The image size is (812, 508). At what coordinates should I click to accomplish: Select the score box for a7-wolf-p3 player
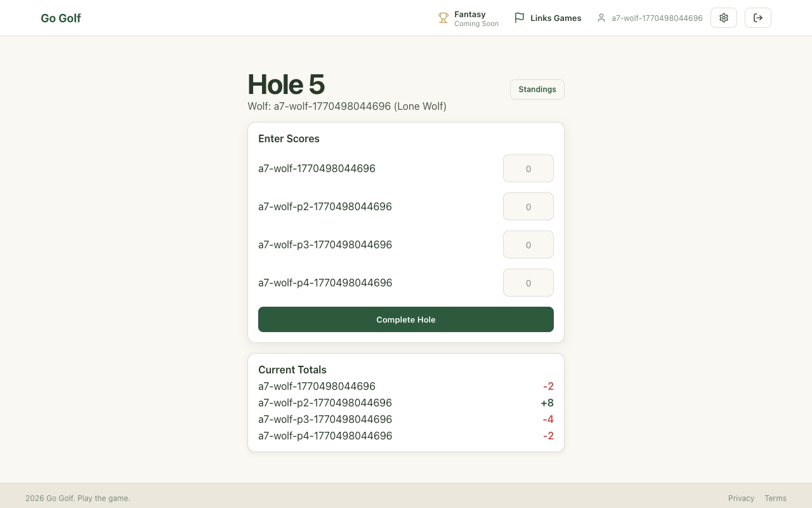point(528,245)
